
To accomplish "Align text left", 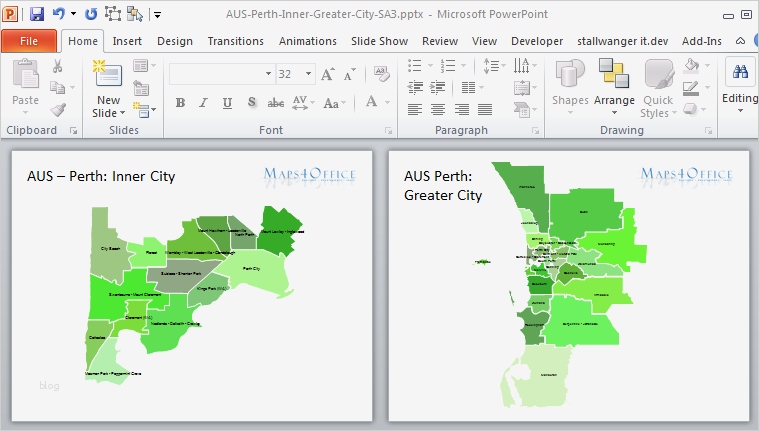I will click(x=414, y=110).
